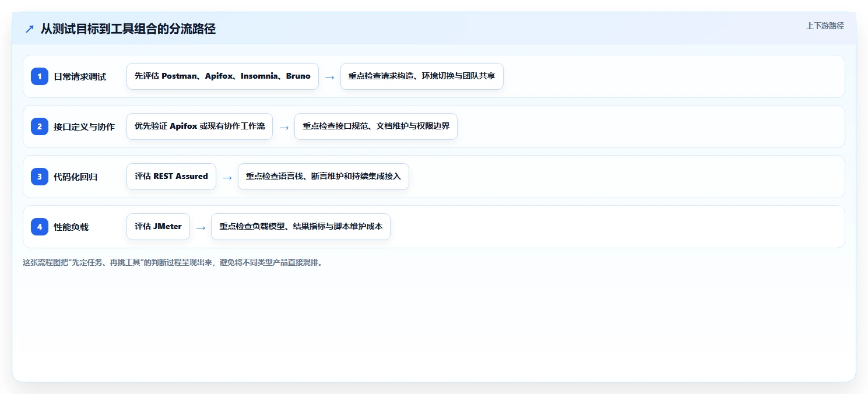
Task: Select the number 1 step badge
Action: [40, 76]
